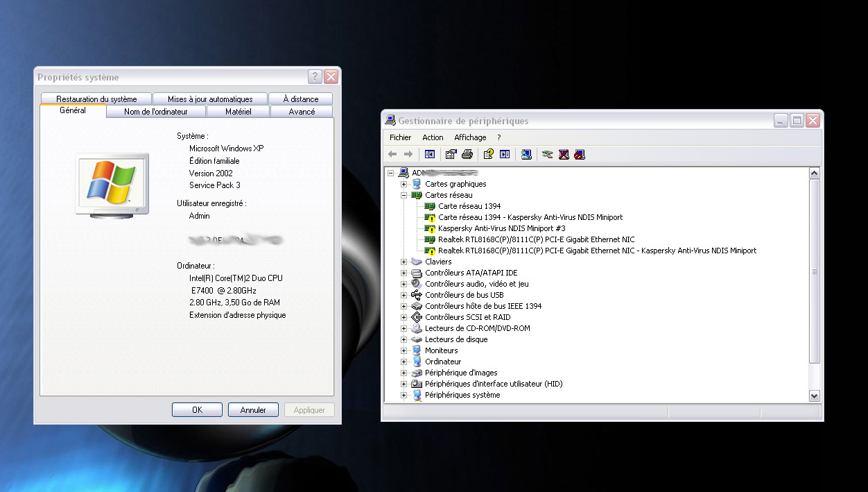Switch to the Nom de l'ordinateur tab
868x492 pixels.
tap(156, 111)
